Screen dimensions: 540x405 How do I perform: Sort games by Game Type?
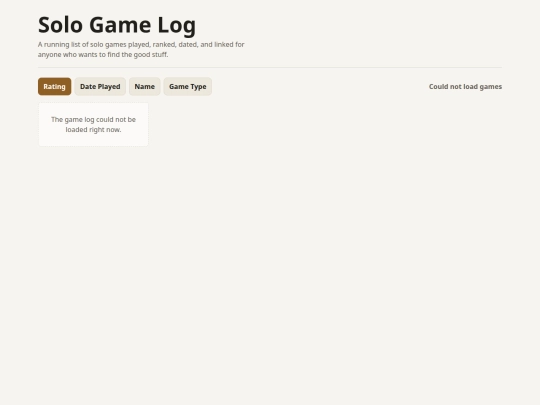click(187, 86)
